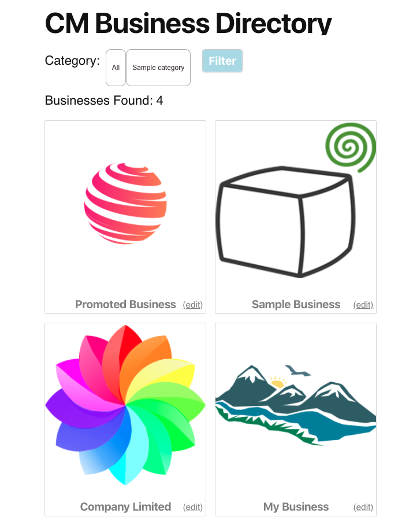The height and width of the screenshot is (532, 409).
Task: Click the Category label
Action: 73,61
